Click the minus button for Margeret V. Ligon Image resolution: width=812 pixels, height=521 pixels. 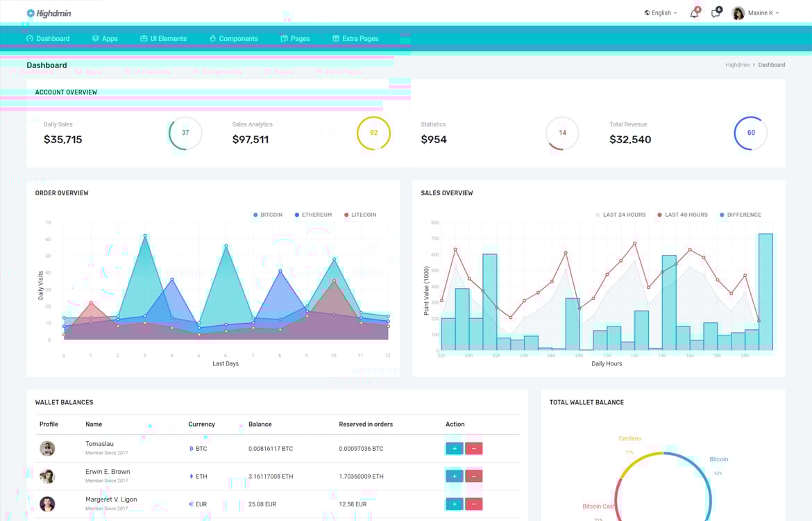click(x=474, y=504)
